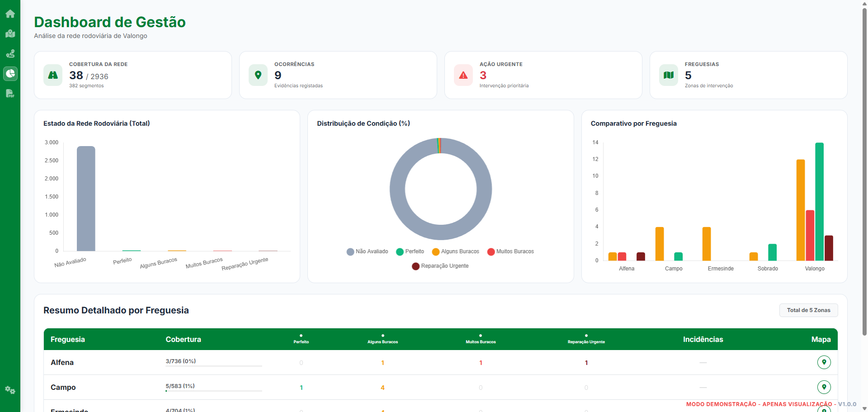Open the map pin for Campo row

tap(824, 387)
